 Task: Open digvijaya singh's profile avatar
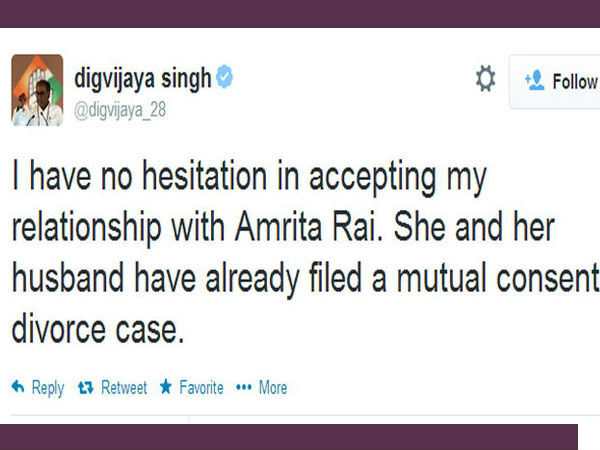click(x=37, y=90)
